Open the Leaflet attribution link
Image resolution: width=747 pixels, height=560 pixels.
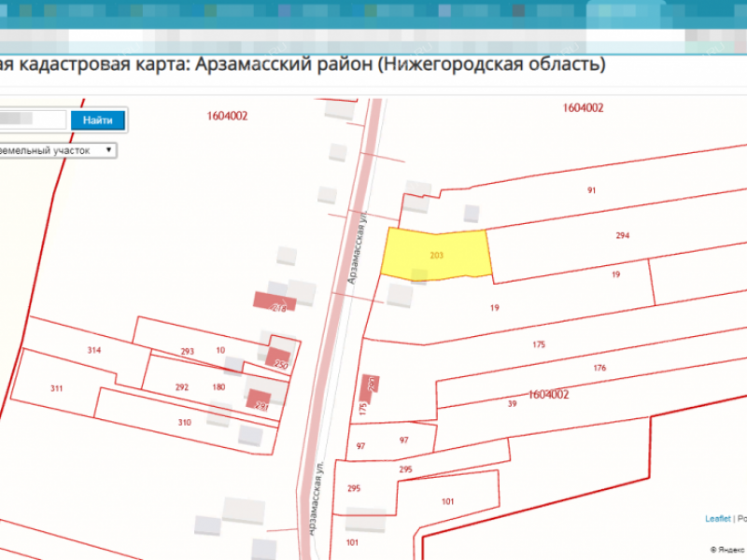[717, 518]
